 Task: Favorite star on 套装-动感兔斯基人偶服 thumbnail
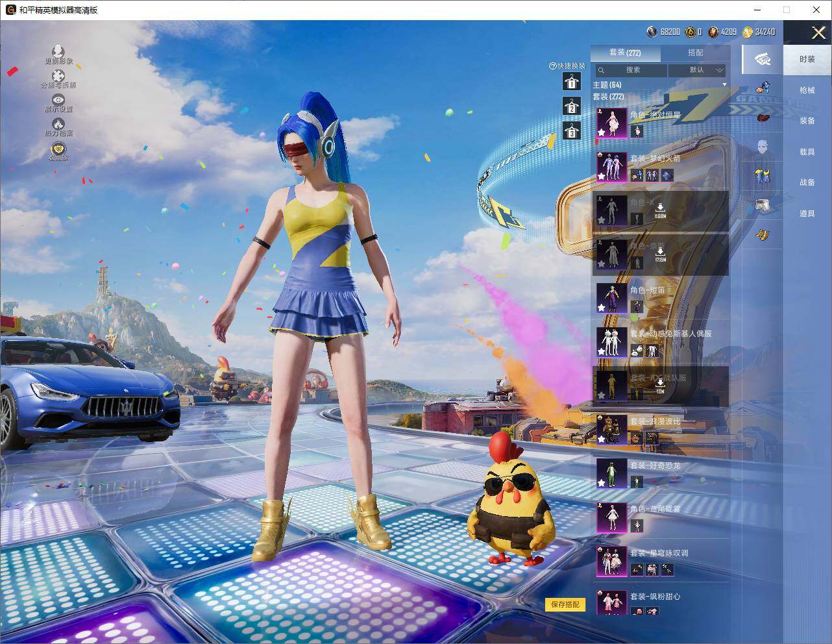tap(602, 352)
